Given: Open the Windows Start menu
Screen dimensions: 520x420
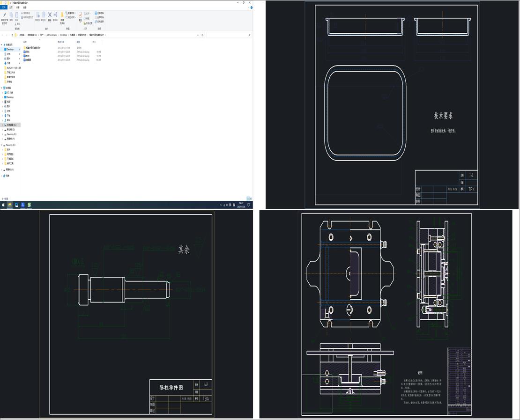Looking at the screenshot, I should 3,205.
